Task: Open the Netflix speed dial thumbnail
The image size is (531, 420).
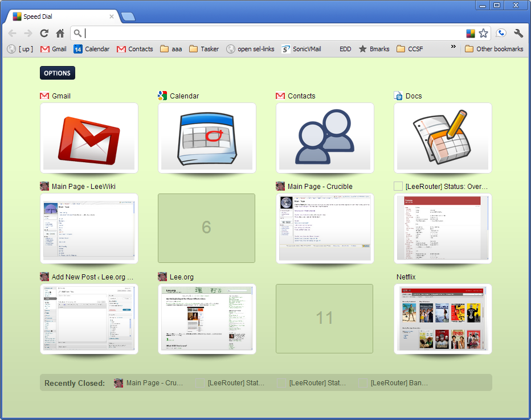Action: [443, 319]
